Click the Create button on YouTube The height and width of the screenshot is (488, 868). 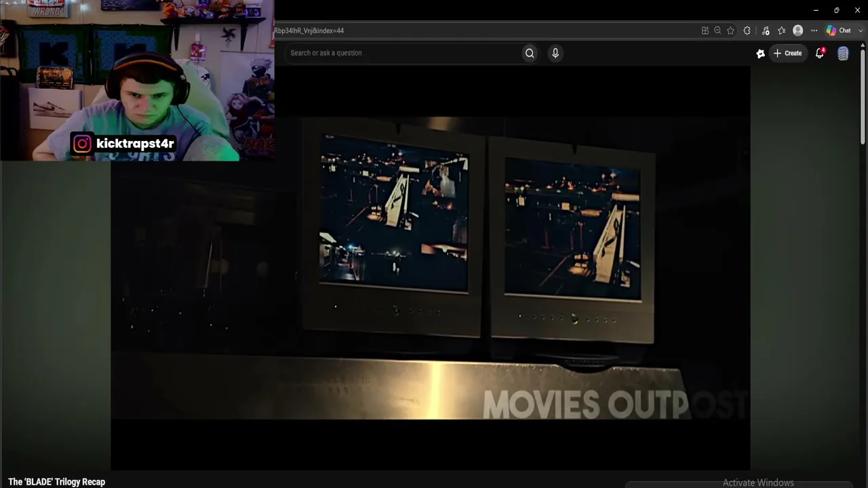tap(787, 53)
